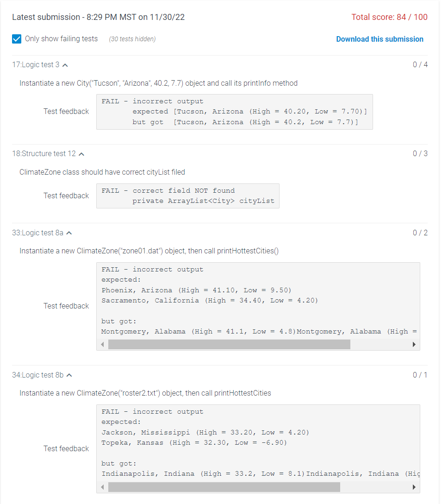
Task: Collapse the 18:Structure test 12 section
Action: pyautogui.click(x=81, y=154)
